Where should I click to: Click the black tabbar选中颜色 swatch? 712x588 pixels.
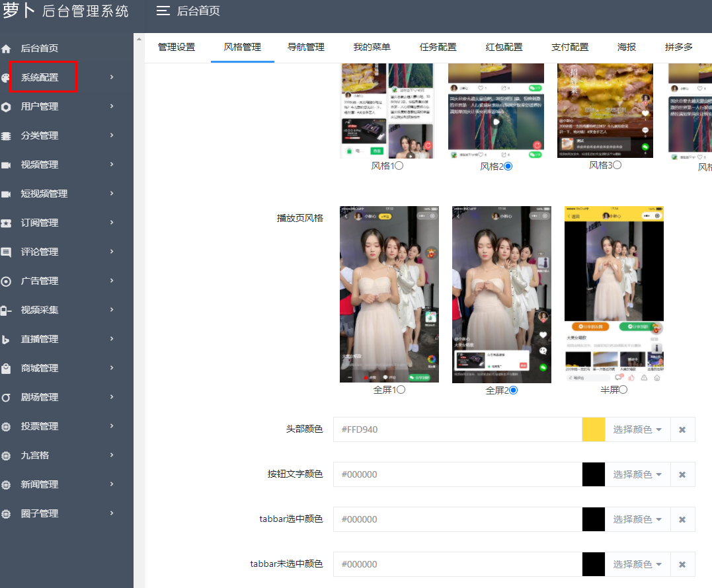coord(594,519)
